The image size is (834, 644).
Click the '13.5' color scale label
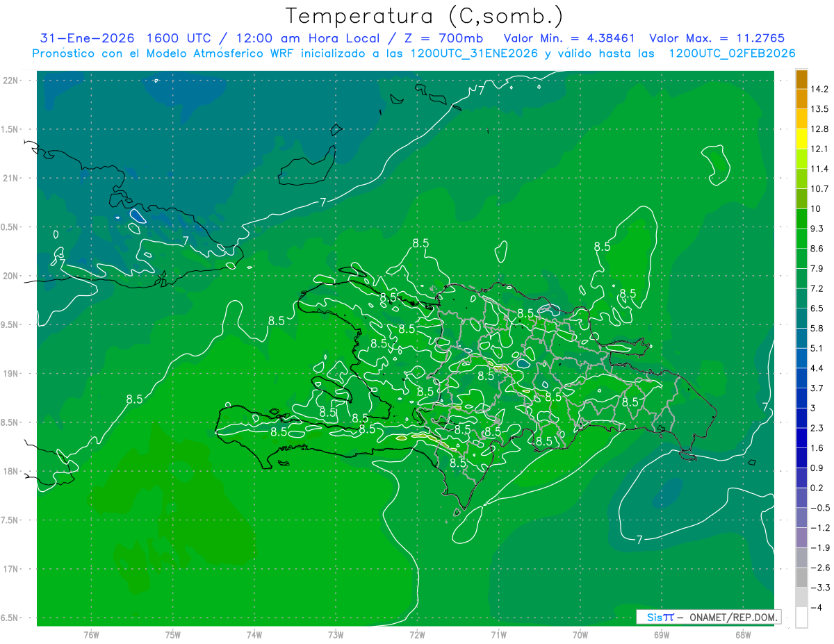[821, 109]
